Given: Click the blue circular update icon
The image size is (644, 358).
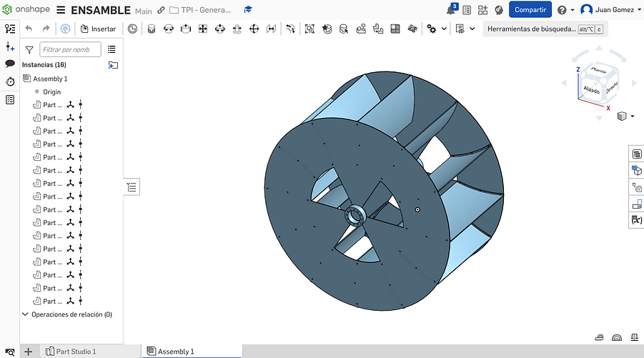Looking at the screenshot, I should [65, 29].
